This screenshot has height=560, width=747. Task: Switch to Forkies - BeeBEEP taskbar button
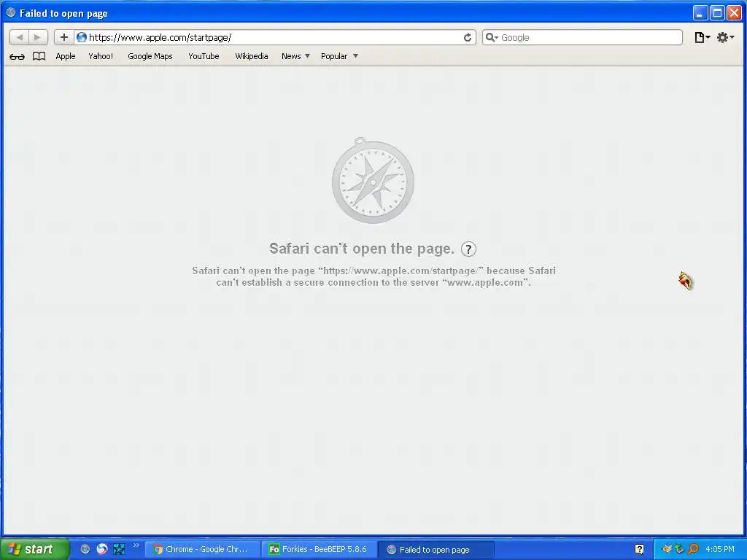(319, 550)
